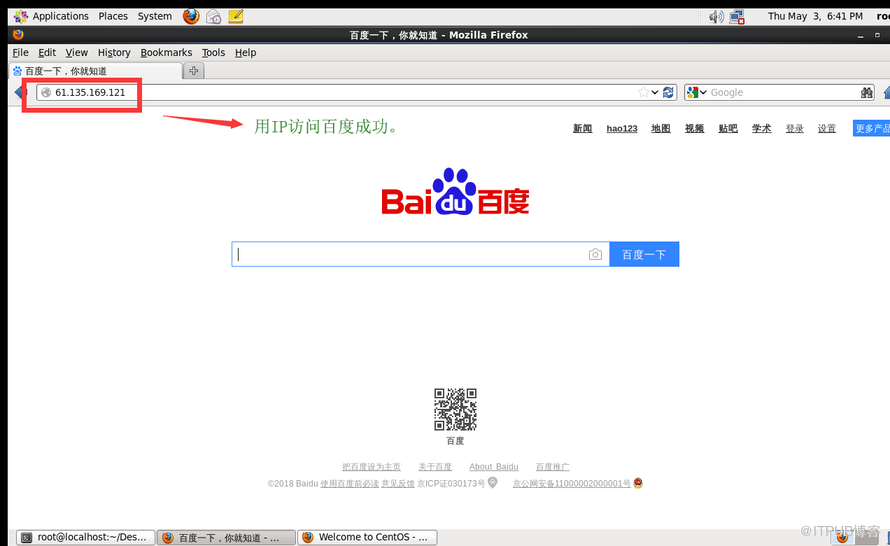Click the site identity globe icon
The image size is (890, 546).
tap(47, 93)
